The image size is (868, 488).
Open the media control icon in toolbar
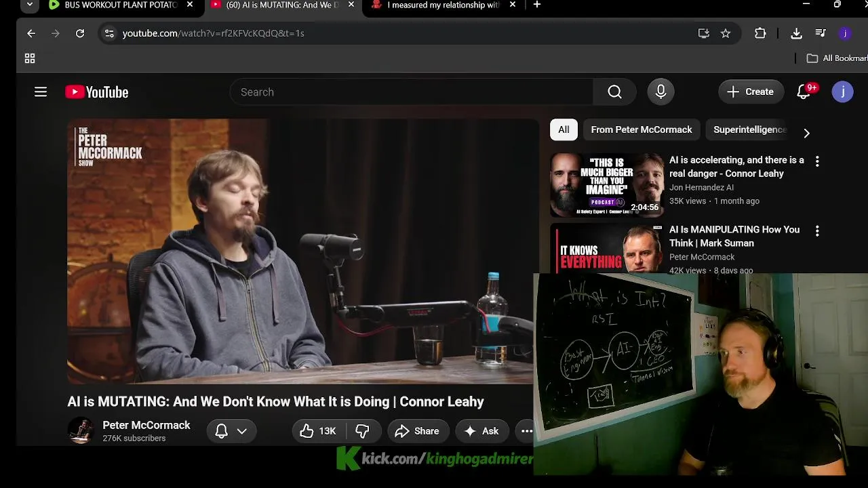[x=821, y=33]
